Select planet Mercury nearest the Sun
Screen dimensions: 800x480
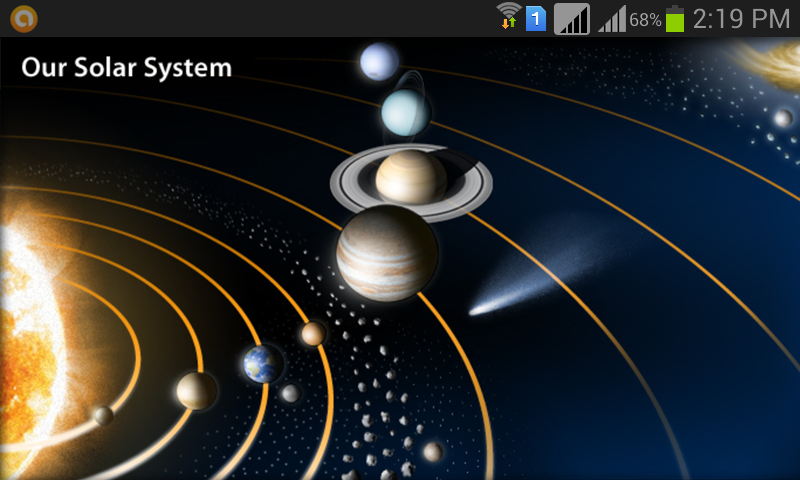104,416
